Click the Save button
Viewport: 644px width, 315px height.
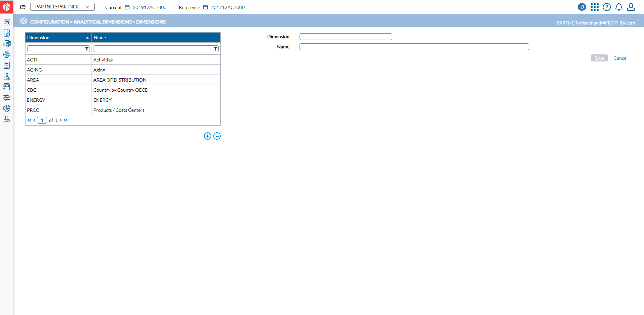599,58
